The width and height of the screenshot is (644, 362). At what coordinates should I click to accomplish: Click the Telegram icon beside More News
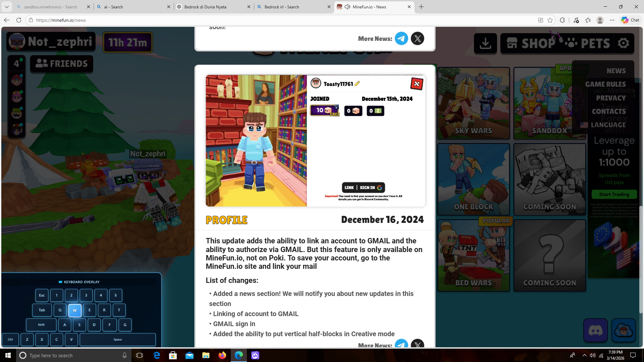coord(401,39)
